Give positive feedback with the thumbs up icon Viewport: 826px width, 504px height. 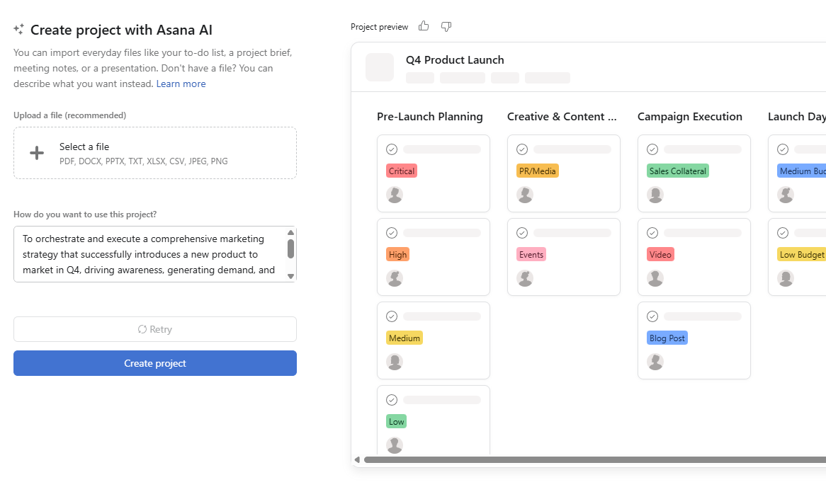click(423, 25)
